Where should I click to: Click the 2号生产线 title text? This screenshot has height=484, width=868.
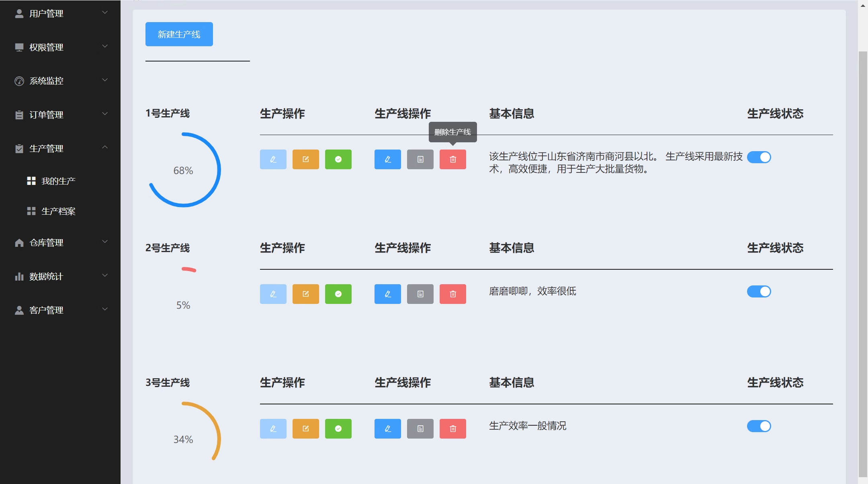point(168,248)
